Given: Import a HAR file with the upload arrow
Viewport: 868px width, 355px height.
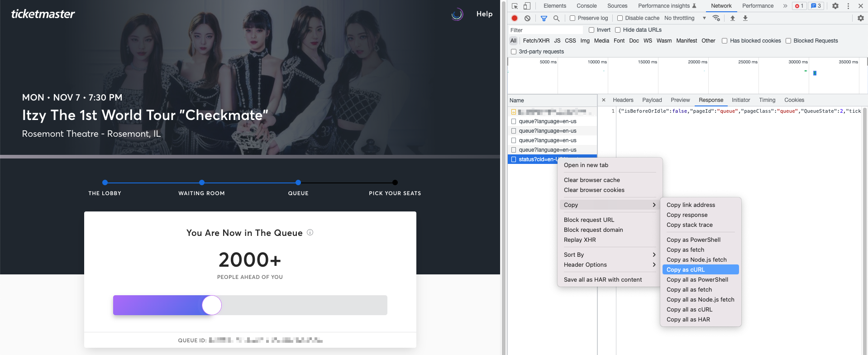Looking at the screenshot, I should (733, 18).
